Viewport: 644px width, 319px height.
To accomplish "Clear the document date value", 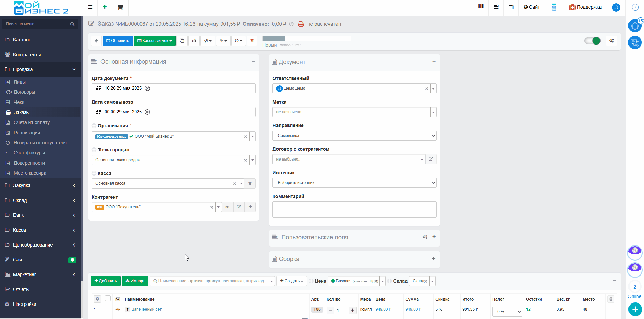I will [x=147, y=88].
